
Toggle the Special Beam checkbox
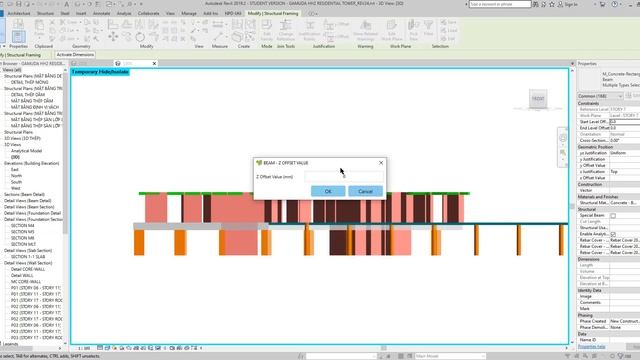tap(613, 216)
